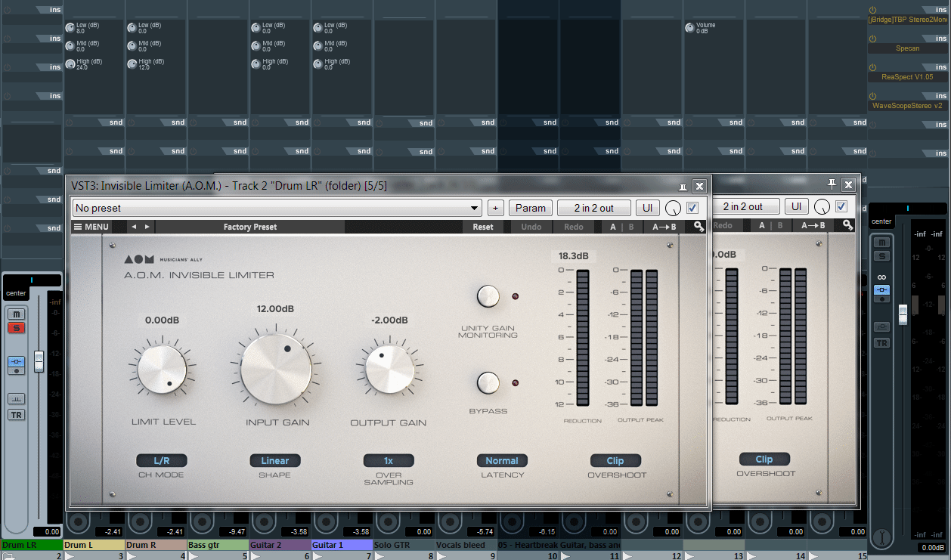The image size is (951, 560).
Task: Click Undo in plugin toolbar
Action: (x=531, y=227)
